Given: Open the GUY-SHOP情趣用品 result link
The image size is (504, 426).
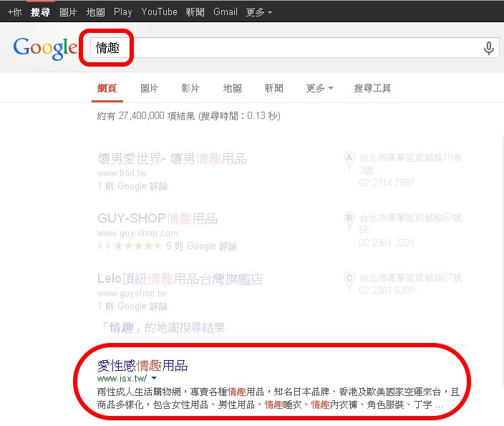Looking at the screenshot, I should click(x=157, y=218).
